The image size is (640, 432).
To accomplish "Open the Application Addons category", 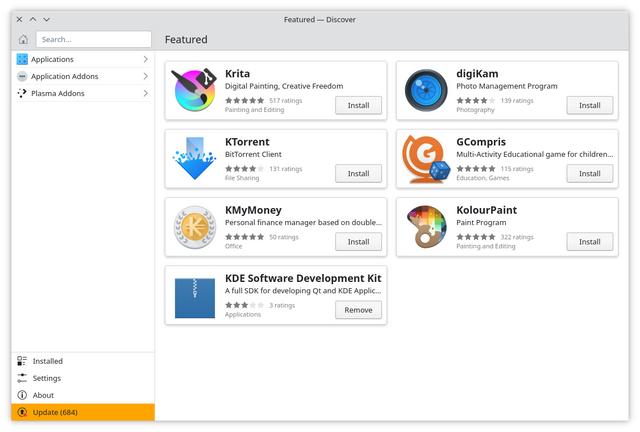I will point(83,76).
